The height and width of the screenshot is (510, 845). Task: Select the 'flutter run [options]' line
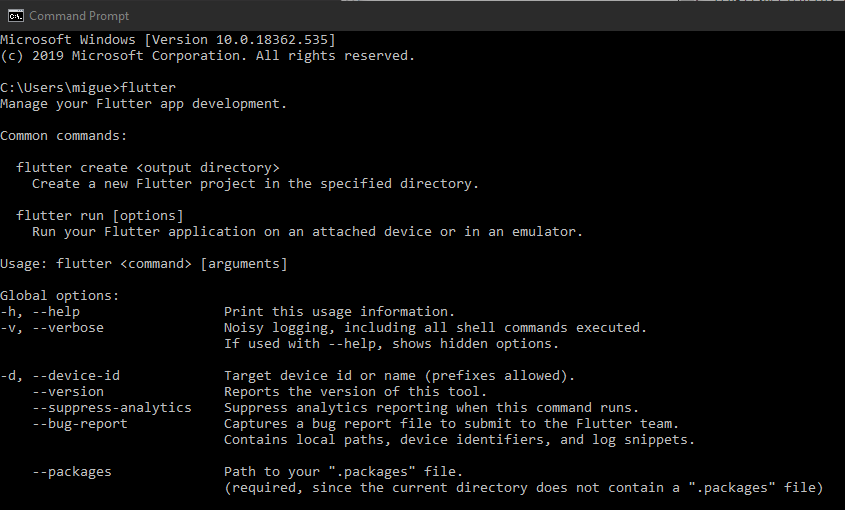100,216
